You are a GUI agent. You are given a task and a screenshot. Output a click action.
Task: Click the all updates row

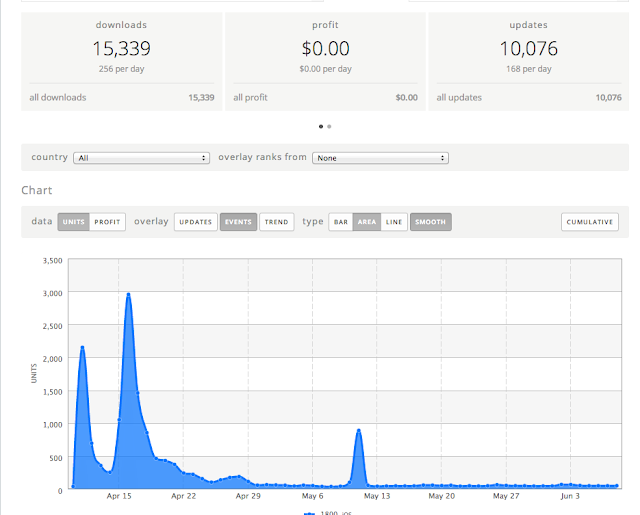(529, 98)
